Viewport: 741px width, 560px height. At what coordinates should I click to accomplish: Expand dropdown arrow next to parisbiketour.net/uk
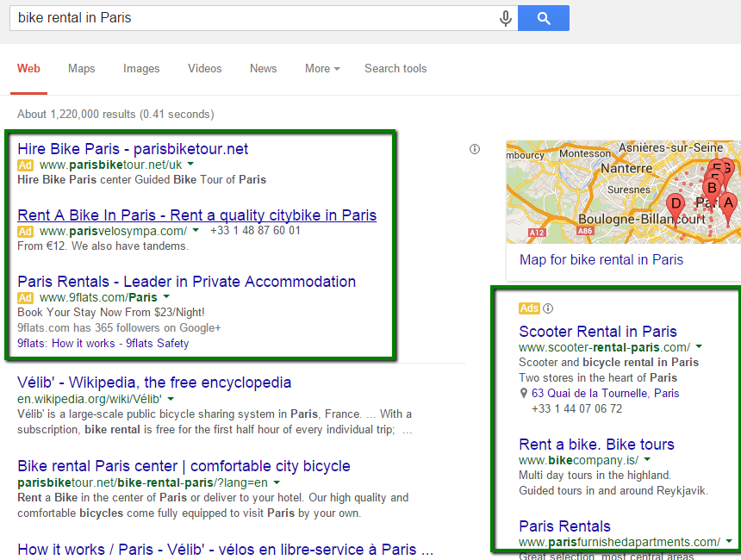click(190, 164)
